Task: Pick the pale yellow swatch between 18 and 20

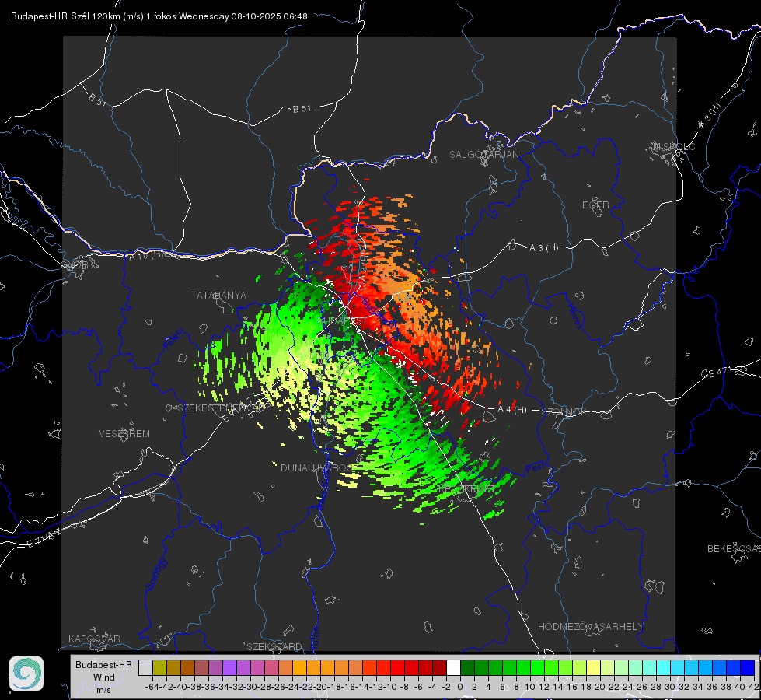Action: (x=594, y=667)
